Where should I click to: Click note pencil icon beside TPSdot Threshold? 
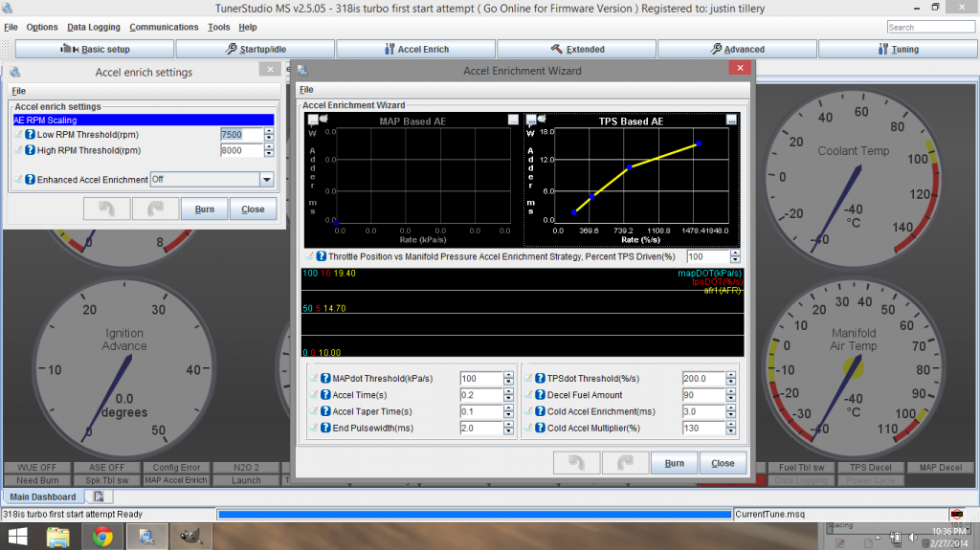(x=528, y=378)
